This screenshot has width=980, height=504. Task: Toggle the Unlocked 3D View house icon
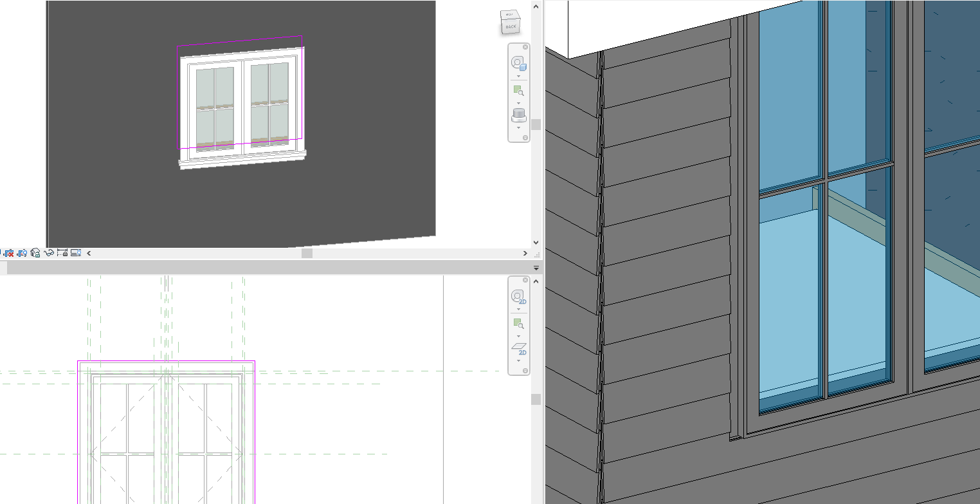pos(35,253)
